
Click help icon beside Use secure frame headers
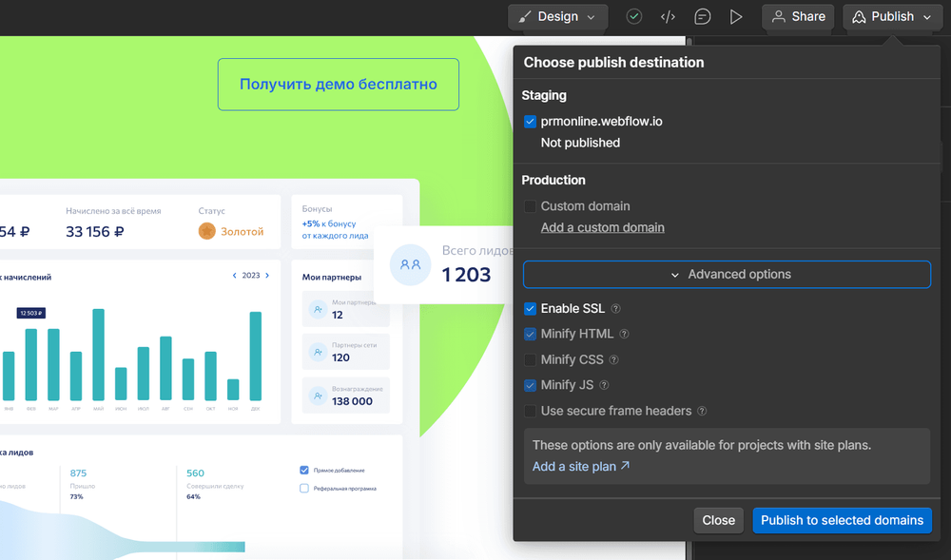(x=702, y=412)
